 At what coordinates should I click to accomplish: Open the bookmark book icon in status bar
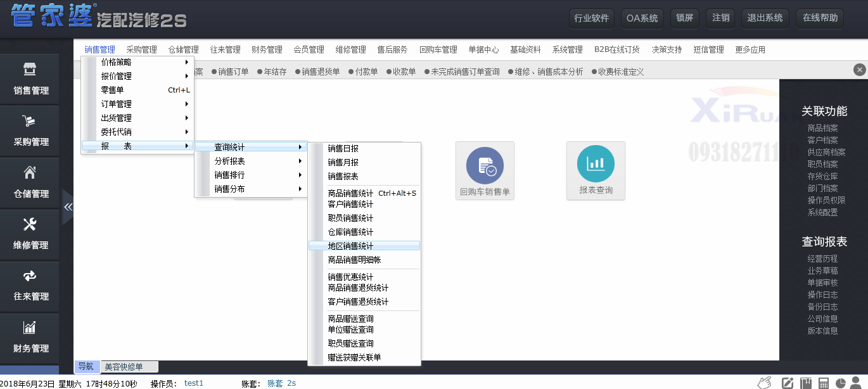pos(806,383)
